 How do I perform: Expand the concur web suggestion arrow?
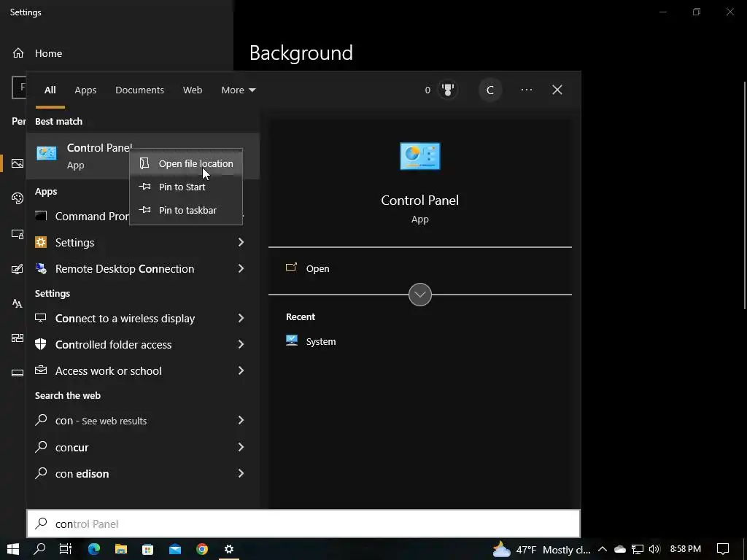coord(241,447)
